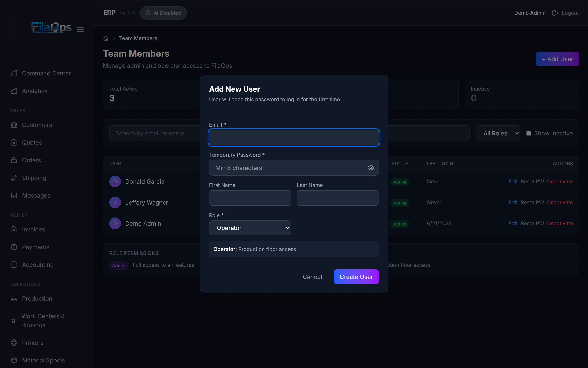
Task: Click Active status badge for Donald Garcia
Action: [400, 182]
